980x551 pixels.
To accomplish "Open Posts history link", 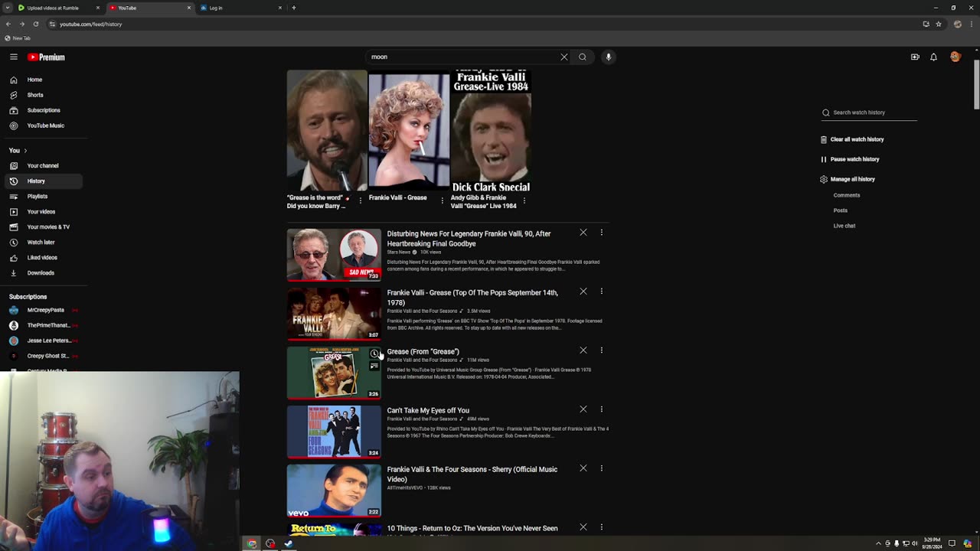I will click(841, 210).
